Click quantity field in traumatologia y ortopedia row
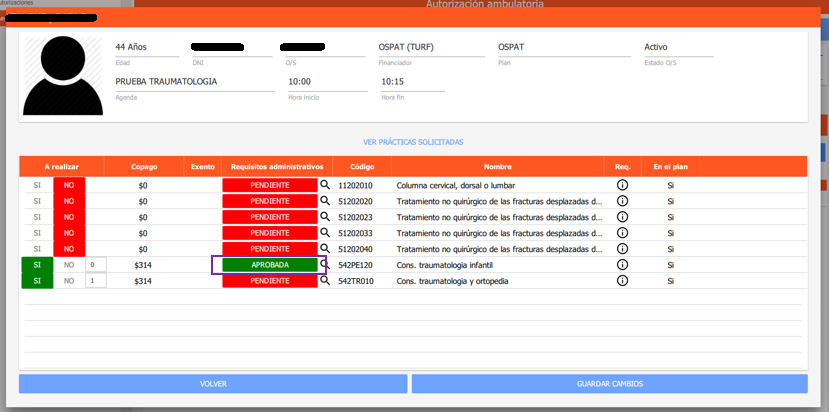Image resolution: width=829 pixels, height=412 pixels. 94,281
